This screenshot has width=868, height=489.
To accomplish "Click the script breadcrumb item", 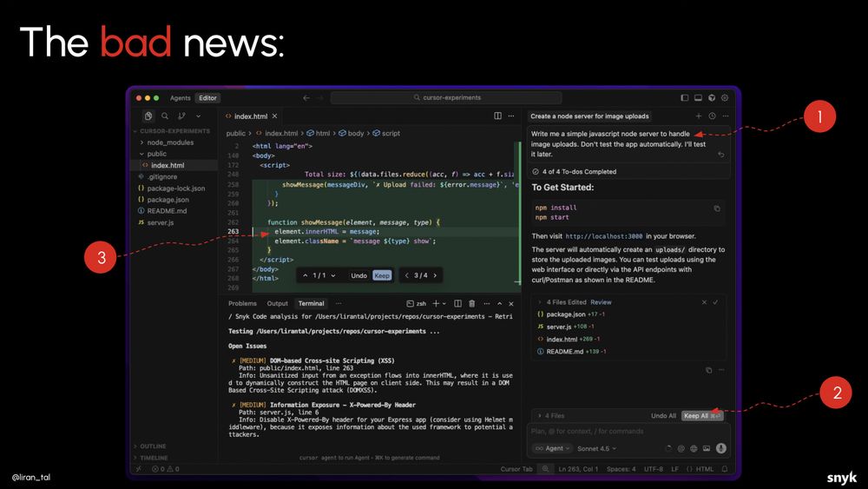I will click(x=386, y=134).
